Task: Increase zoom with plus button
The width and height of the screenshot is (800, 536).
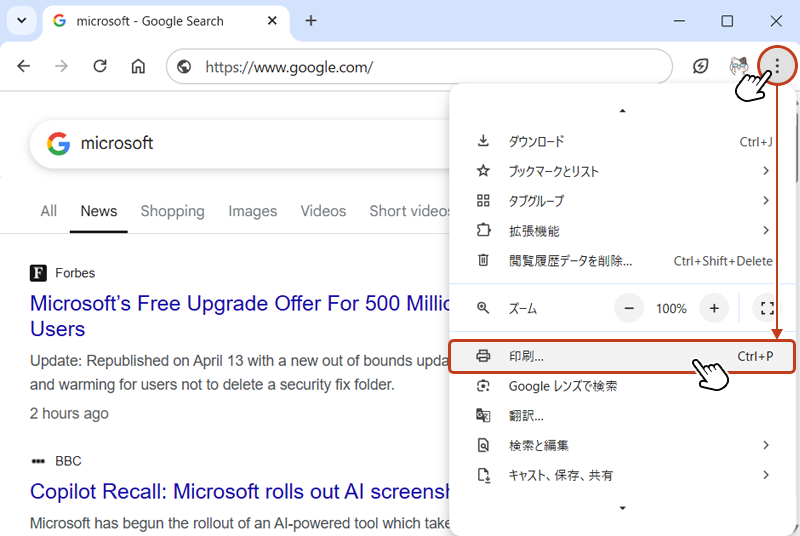Action: tap(714, 308)
